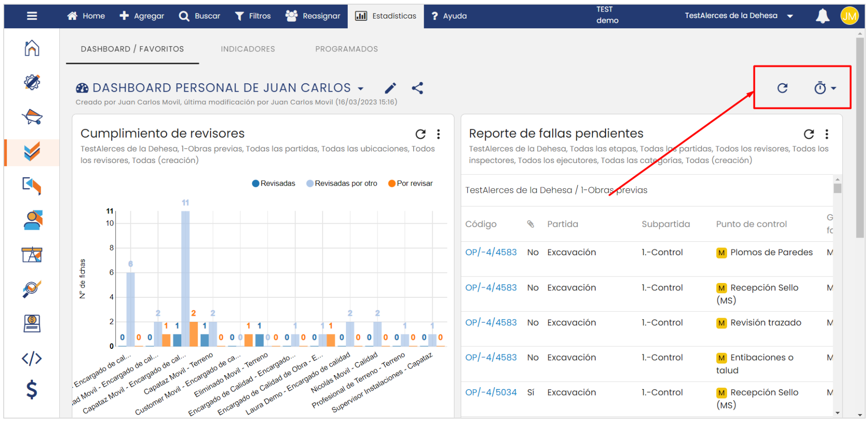Open the sidebar home icon

point(32,48)
